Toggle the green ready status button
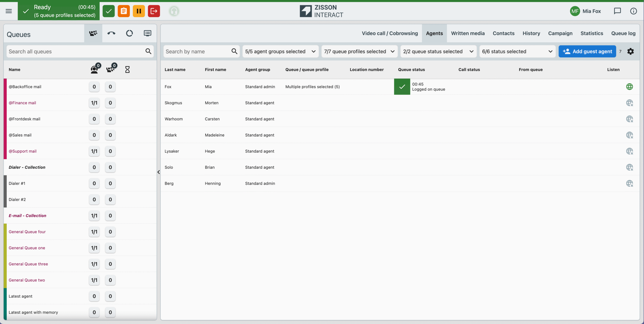Screen dimensions: 644x324 tap(109, 11)
